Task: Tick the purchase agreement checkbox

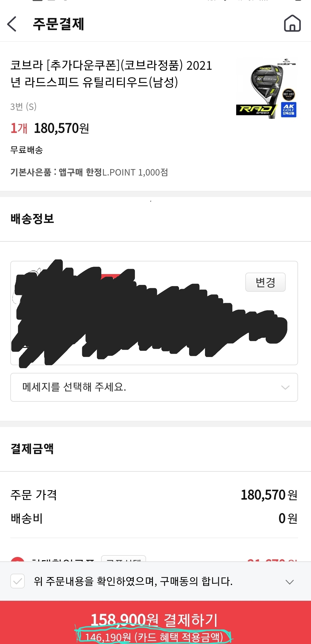Action: click(x=17, y=581)
